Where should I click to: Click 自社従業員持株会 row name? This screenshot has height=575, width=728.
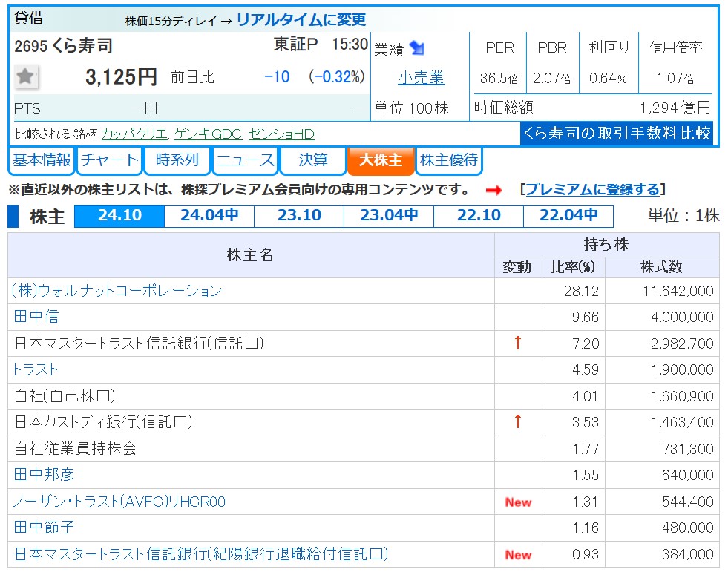[75, 448]
